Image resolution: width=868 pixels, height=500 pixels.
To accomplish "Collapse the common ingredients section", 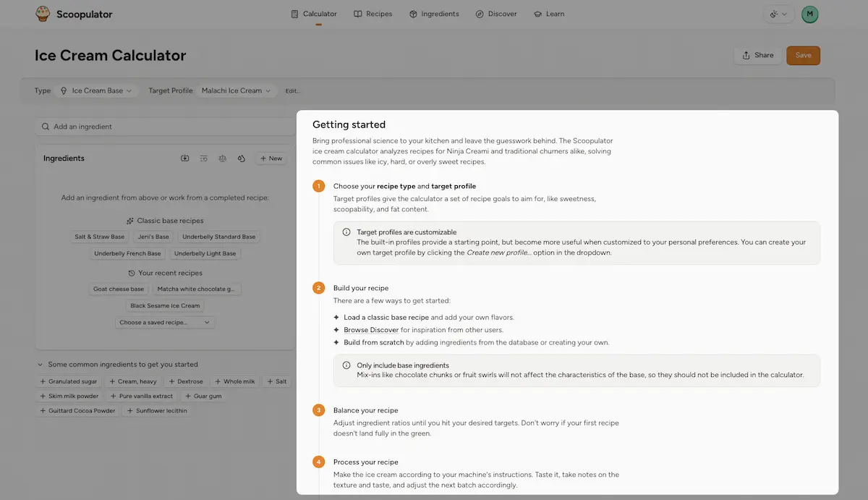I will point(40,363).
